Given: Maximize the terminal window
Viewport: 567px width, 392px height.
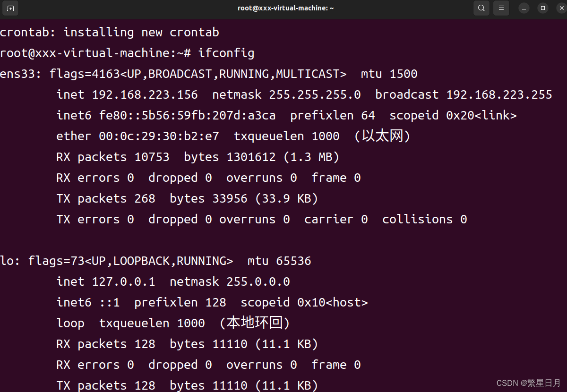Looking at the screenshot, I should click(x=542, y=8).
